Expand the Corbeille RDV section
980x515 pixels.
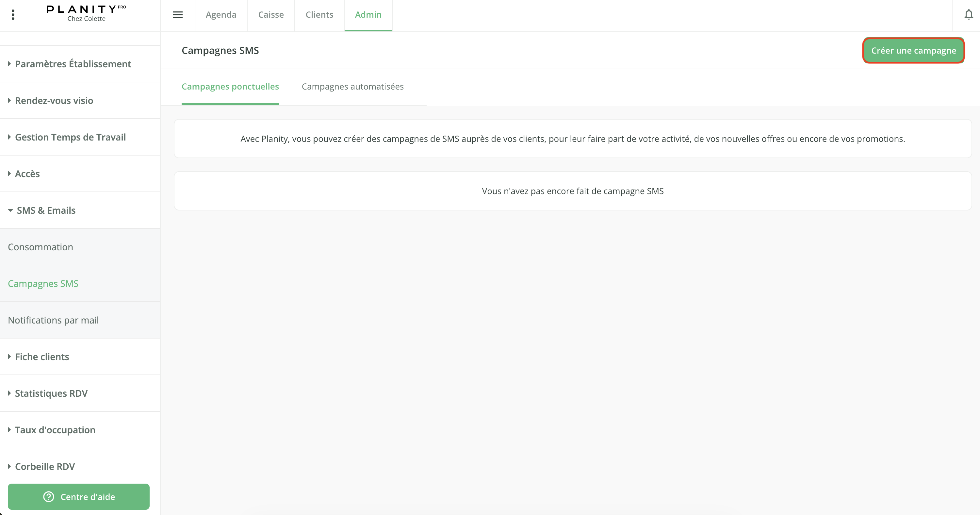click(44, 466)
